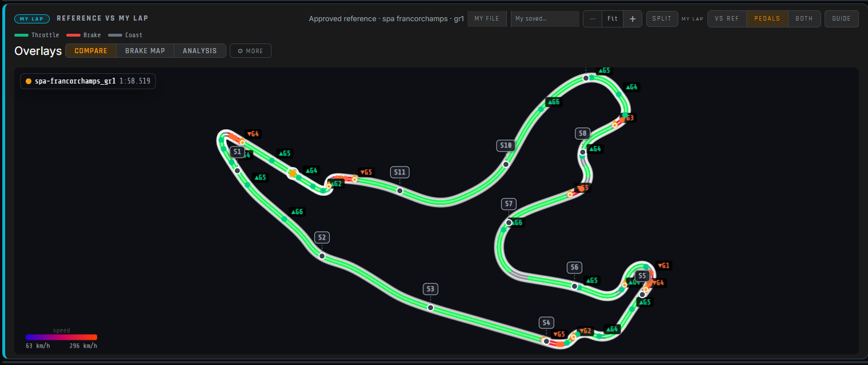Click the Approved reference spa francorchamps gr1 text

[386, 19]
